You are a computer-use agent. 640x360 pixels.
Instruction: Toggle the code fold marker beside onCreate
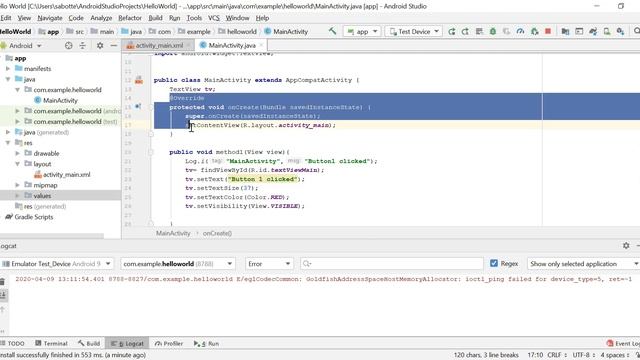coord(151,107)
